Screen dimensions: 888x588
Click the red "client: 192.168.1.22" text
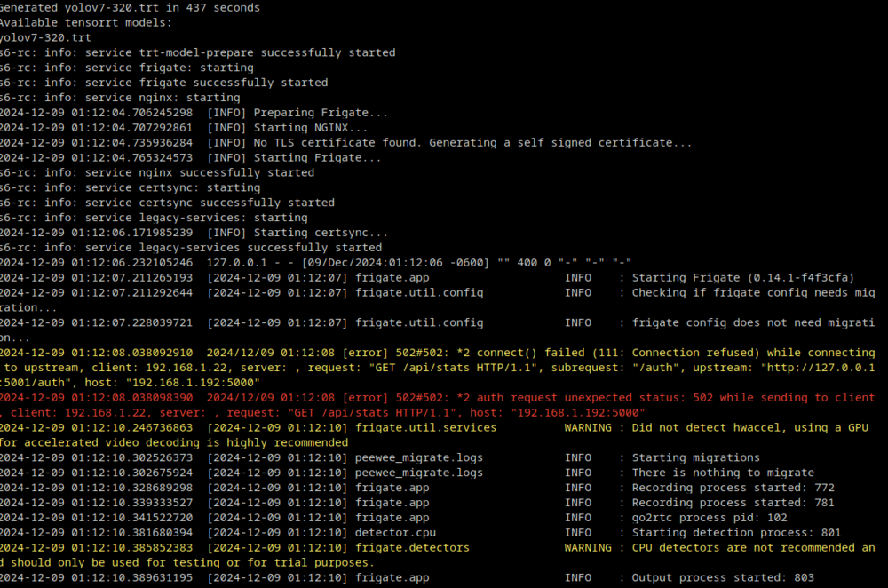click(79, 413)
